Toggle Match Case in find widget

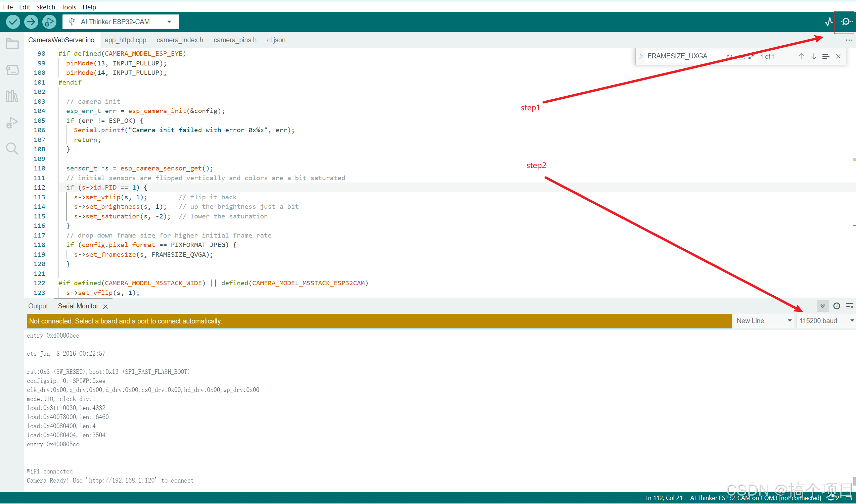(x=729, y=56)
